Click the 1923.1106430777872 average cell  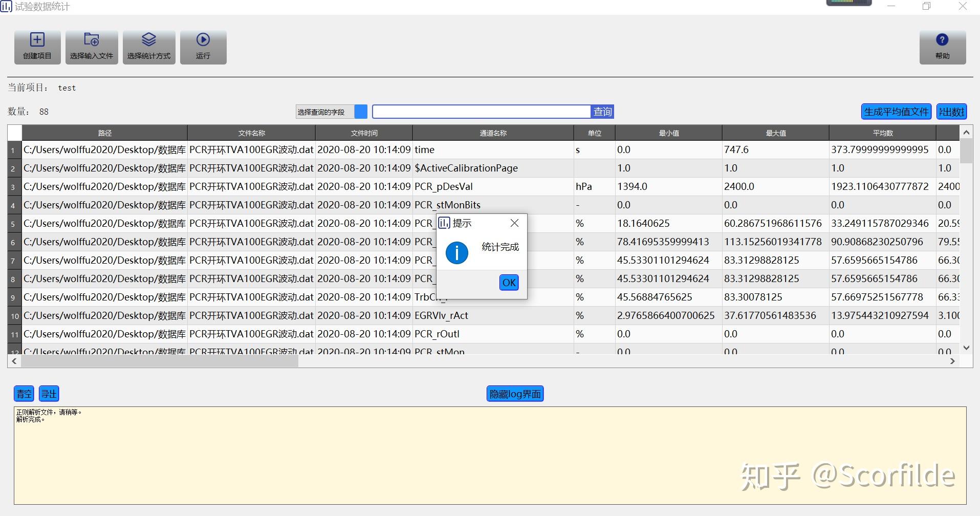(x=883, y=187)
